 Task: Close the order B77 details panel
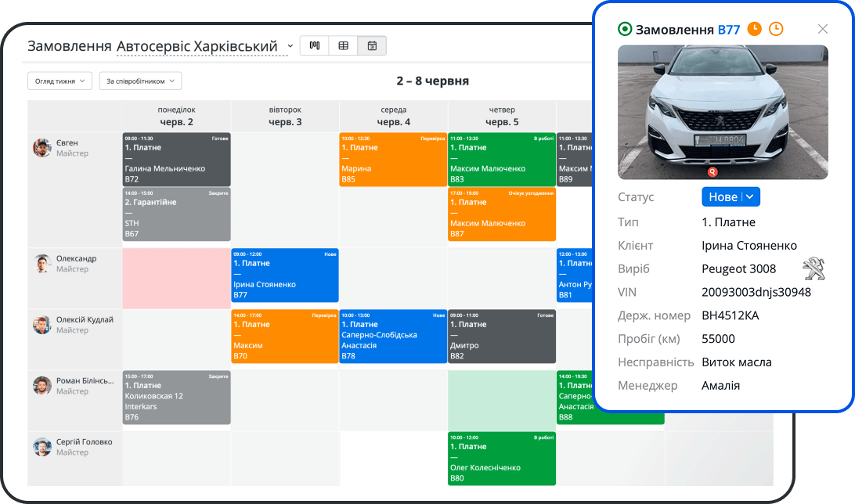pos(822,29)
